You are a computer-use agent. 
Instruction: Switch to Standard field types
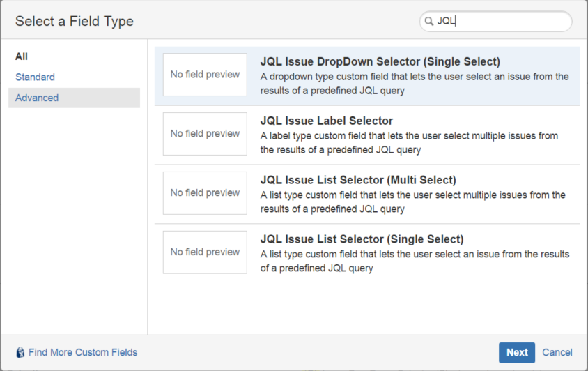35,77
